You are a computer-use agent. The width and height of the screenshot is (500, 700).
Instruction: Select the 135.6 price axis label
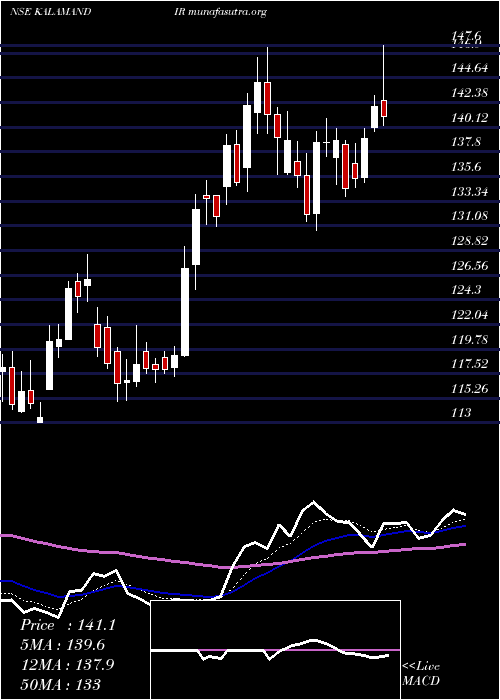[x=466, y=167]
